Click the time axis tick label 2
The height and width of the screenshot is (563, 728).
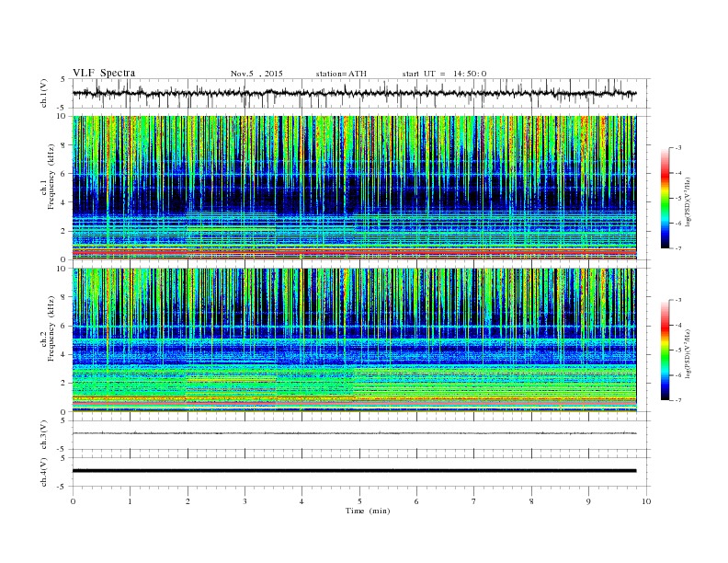point(188,501)
